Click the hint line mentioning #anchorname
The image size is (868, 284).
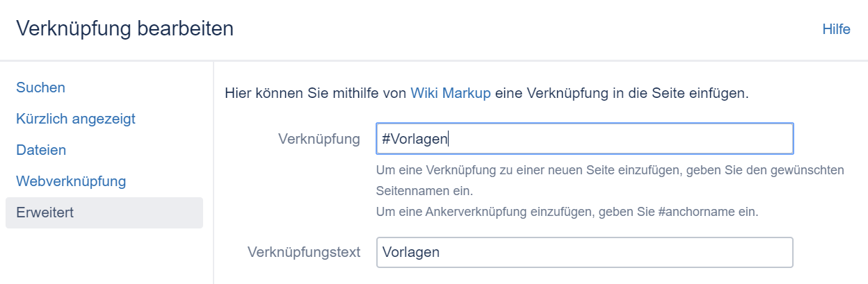pos(566,212)
